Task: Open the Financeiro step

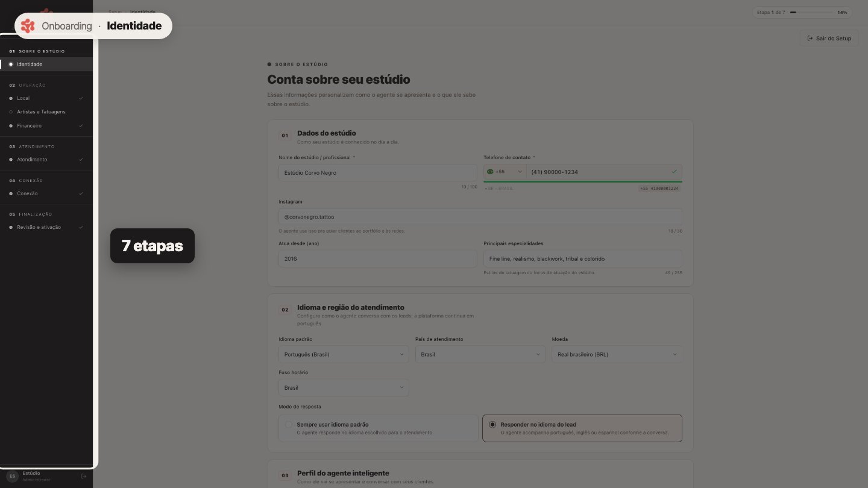Action: pyautogui.click(x=46, y=126)
